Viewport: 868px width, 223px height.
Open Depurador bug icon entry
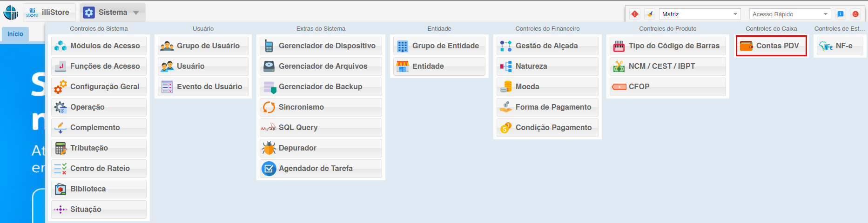click(x=269, y=148)
